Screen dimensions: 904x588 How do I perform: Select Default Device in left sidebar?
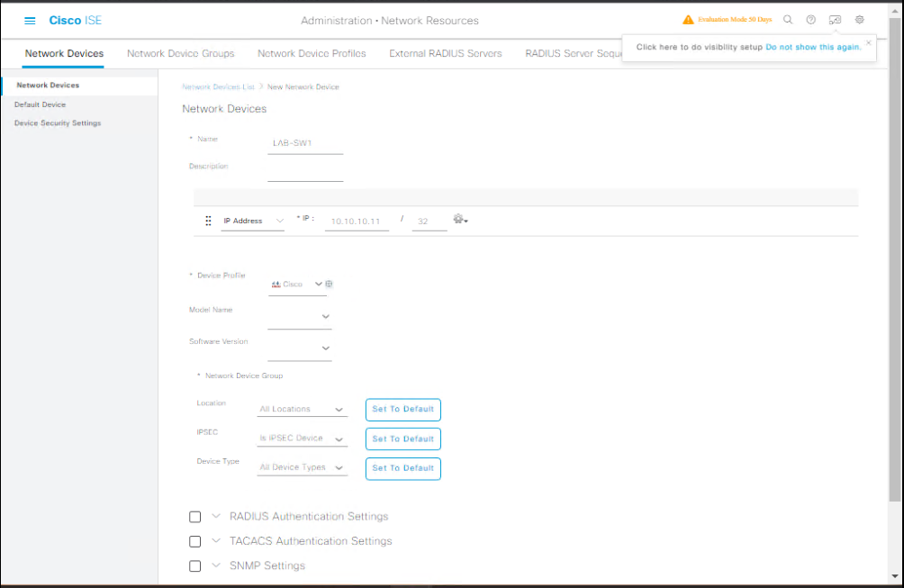40,104
